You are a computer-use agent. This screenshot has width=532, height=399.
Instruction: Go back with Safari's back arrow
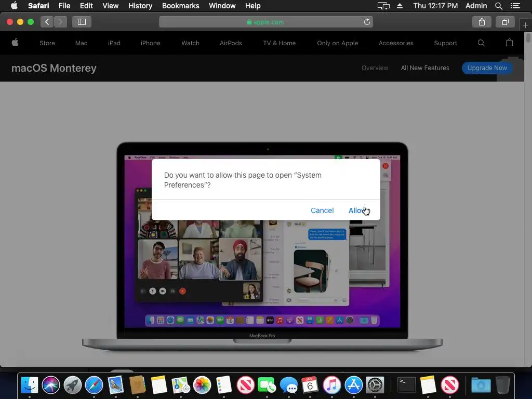[x=47, y=22]
